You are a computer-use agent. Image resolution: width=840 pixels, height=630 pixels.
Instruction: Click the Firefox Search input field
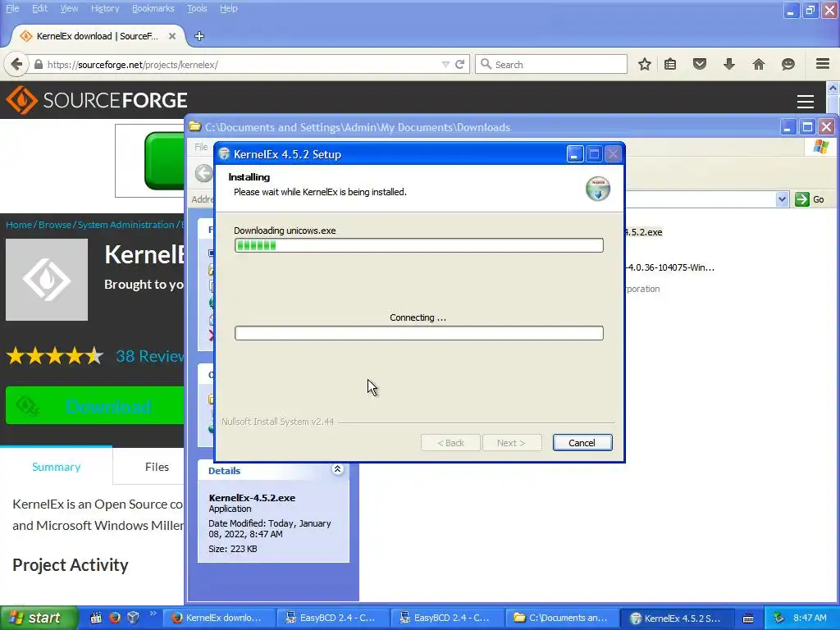pos(550,64)
